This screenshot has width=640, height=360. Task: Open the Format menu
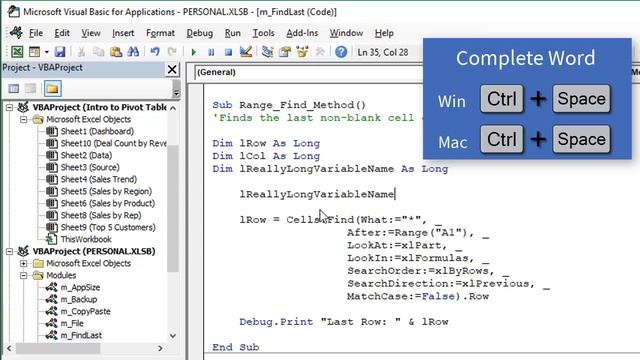tap(160, 33)
